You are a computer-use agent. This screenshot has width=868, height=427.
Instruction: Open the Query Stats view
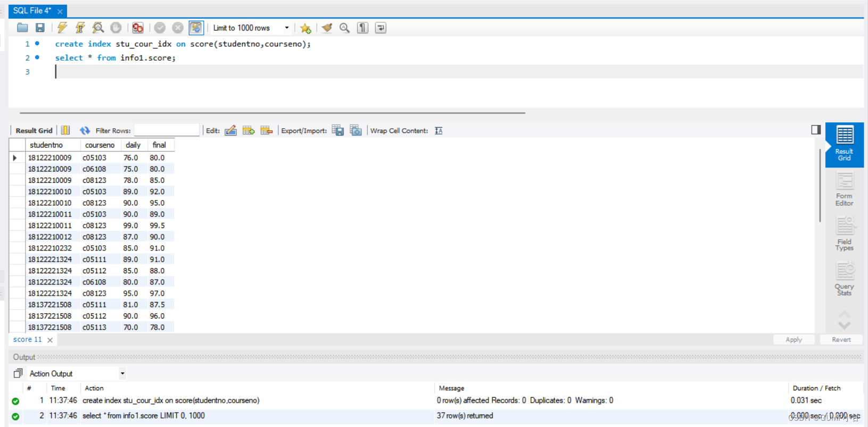click(x=844, y=279)
